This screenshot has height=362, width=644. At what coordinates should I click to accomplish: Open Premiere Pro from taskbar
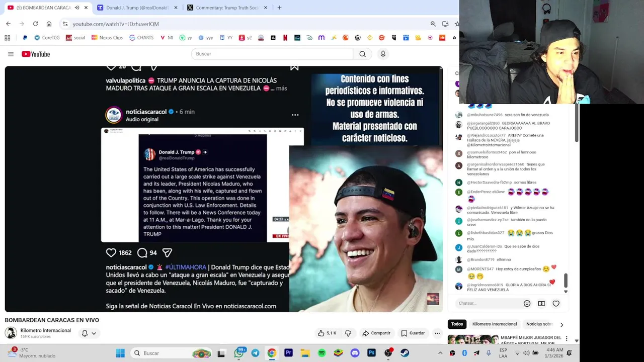[288, 353]
